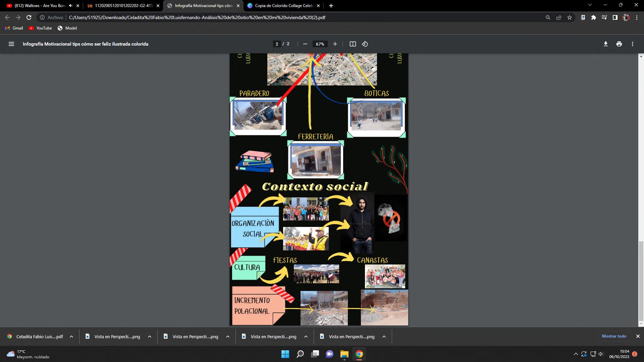The height and width of the screenshot is (362, 644).
Task: Switch to Copia de Colorido Collage tab
Action: pos(284,6)
